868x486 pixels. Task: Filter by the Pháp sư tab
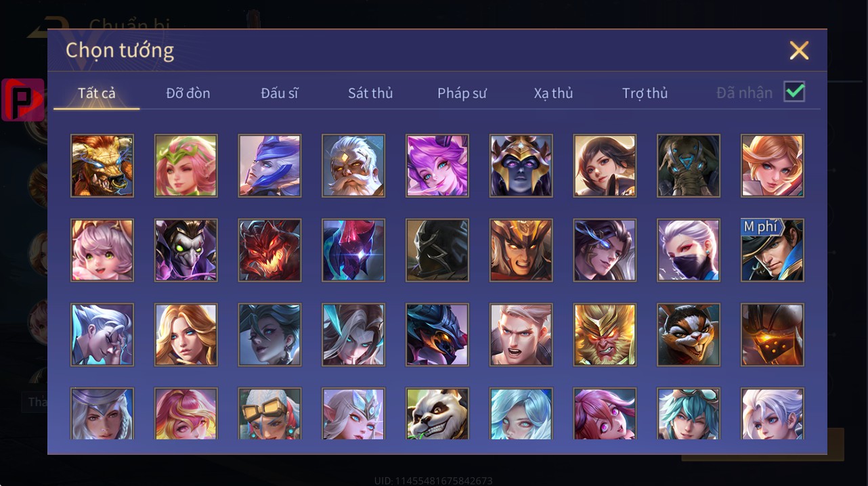click(x=462, y=93)
